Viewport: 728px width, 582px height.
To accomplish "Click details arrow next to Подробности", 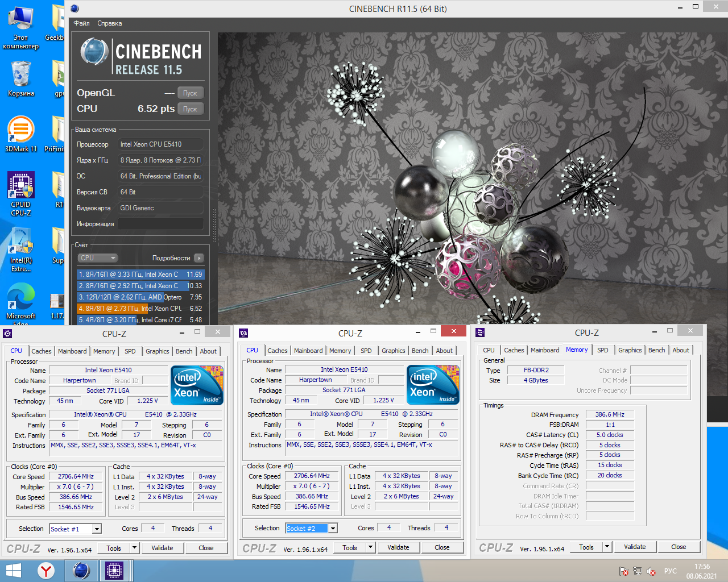I will pos(198,258).
